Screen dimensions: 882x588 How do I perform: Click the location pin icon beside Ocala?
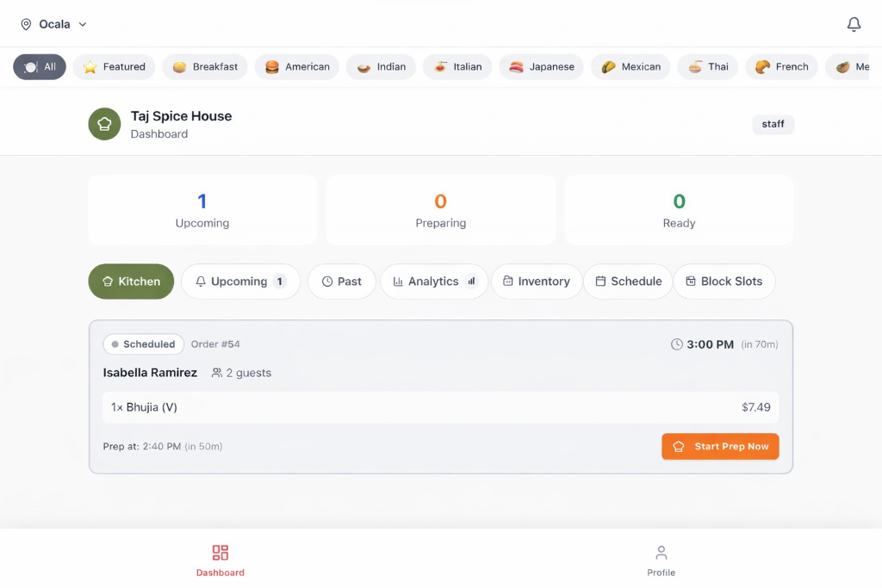[26, 24]
